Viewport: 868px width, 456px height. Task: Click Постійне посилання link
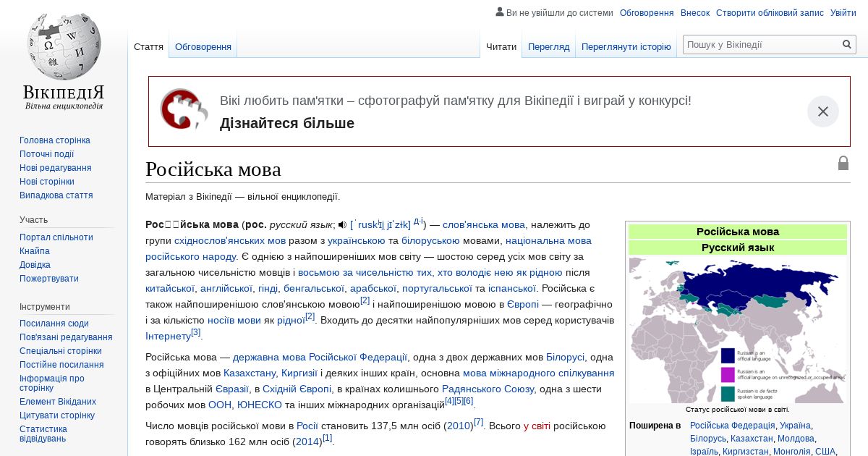(x=61, y=365)
